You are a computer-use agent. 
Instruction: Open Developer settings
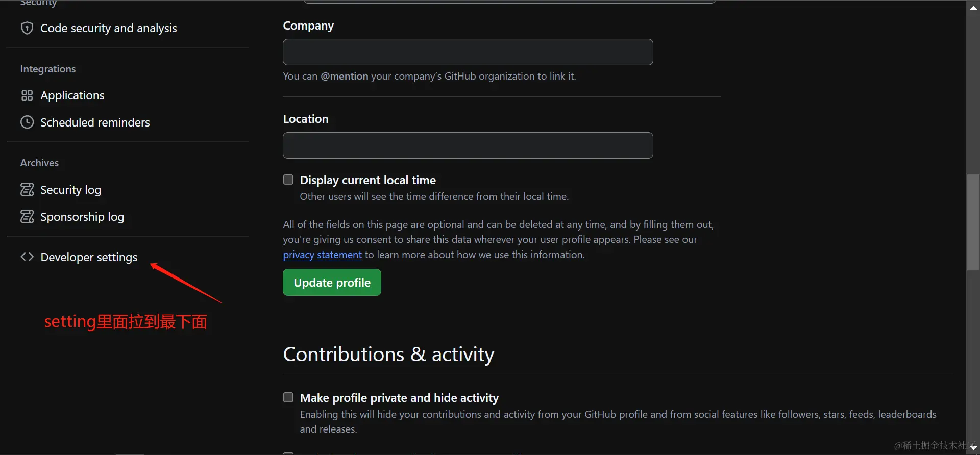point(89,257)
